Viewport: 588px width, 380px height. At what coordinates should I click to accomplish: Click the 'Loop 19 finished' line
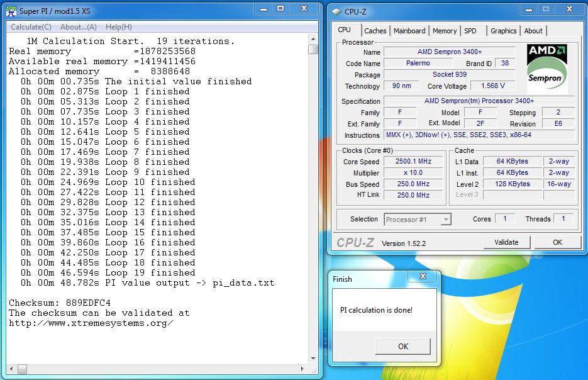click(x=108, y=272)
